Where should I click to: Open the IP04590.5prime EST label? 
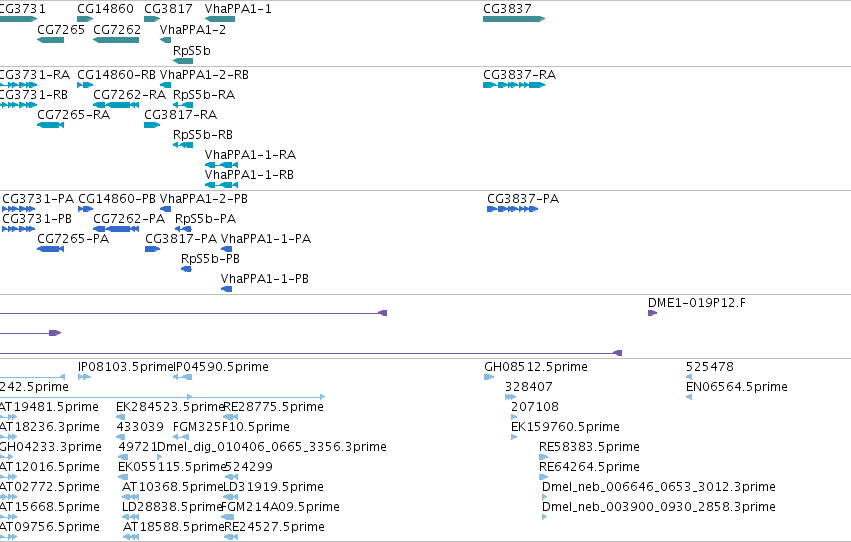pos(221,367)
